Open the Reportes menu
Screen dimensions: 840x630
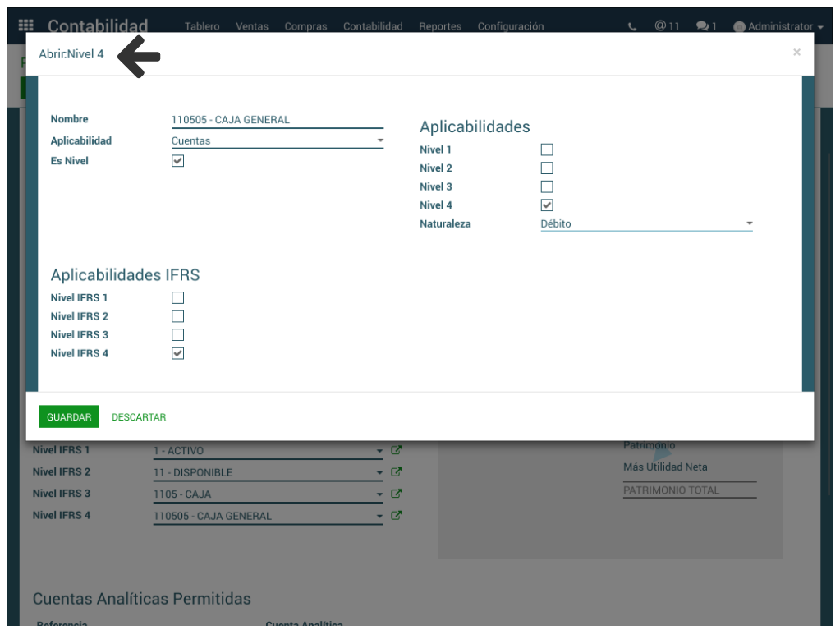(439, 26)
